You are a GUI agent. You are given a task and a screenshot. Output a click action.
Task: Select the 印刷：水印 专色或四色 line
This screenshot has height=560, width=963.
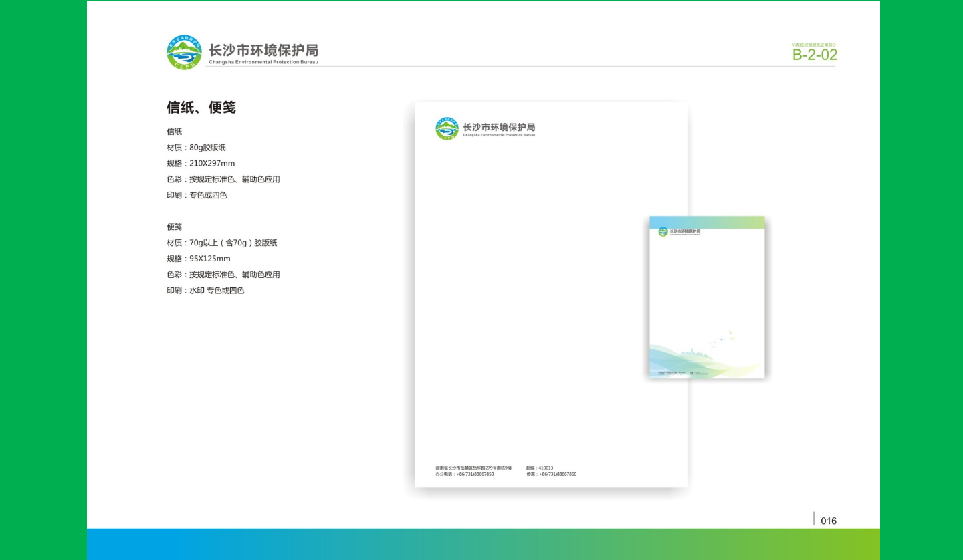click(205, 290)
